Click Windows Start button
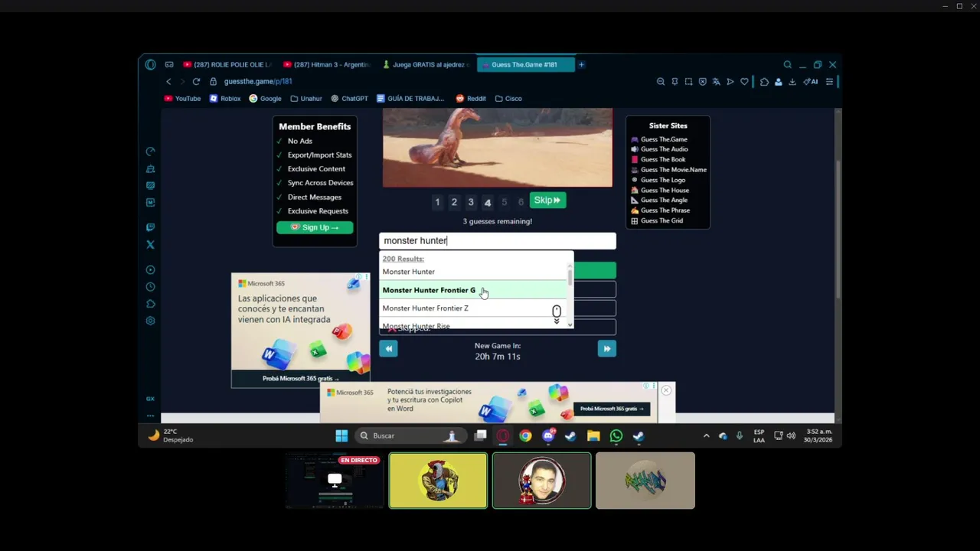Viewport: 980px width, 551px height. click(341, 435)
